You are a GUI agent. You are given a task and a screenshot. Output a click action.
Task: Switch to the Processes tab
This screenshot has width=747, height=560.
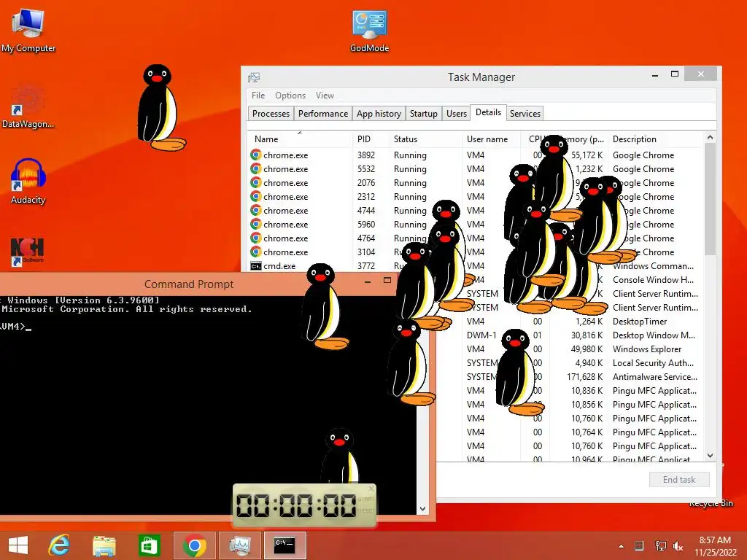coord(271,113)
